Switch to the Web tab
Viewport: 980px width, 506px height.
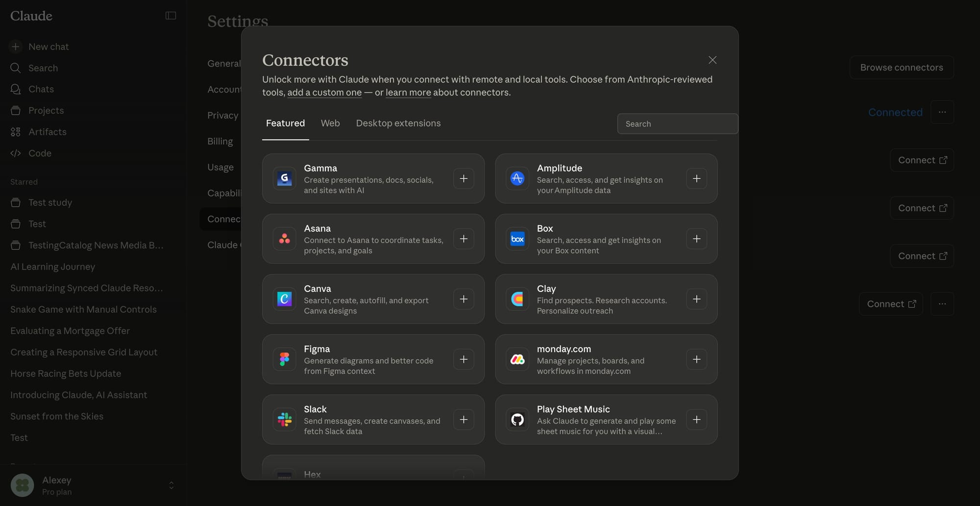pyautogui.click(x=330, y=123)
